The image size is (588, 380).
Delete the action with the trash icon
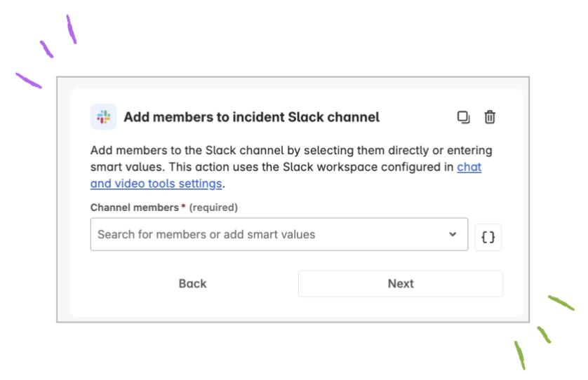pos(490,117)
